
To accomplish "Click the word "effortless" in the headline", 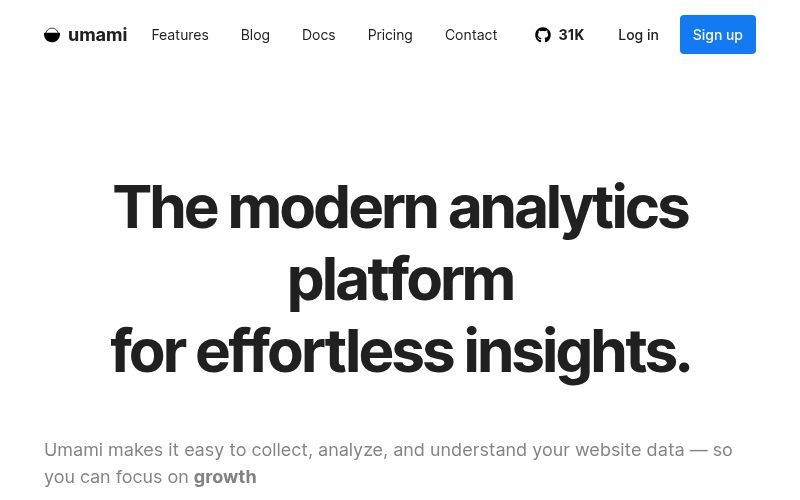I will coord(324,351).
